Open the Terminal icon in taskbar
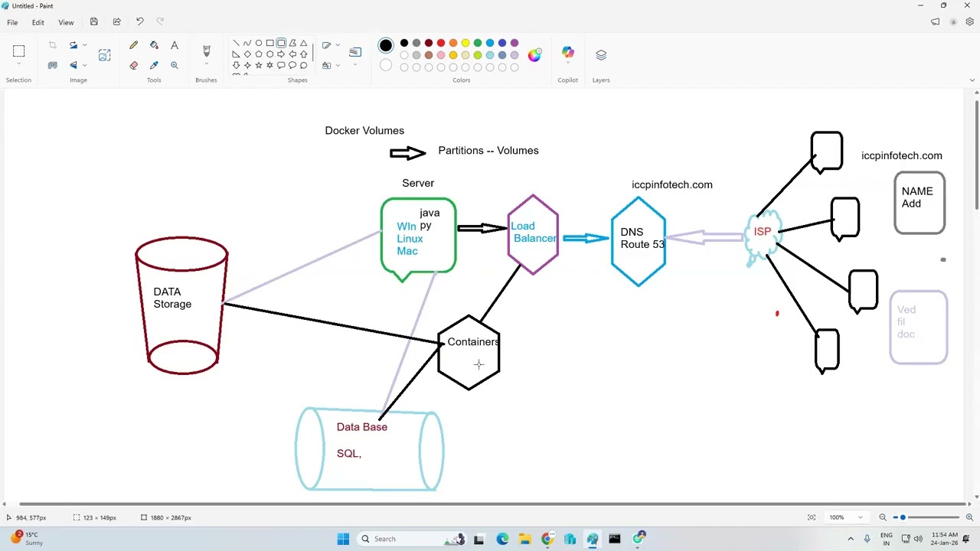This screenshot has width=980, height=551. [x=615, y=539]
